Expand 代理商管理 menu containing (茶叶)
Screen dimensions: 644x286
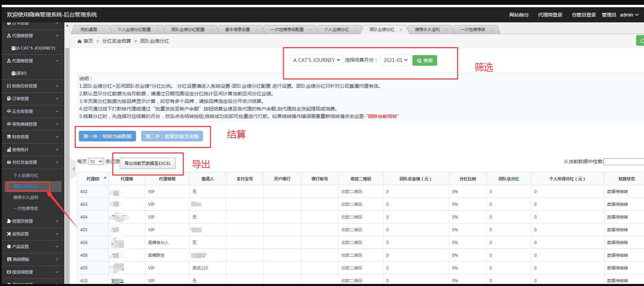[33, 61]
